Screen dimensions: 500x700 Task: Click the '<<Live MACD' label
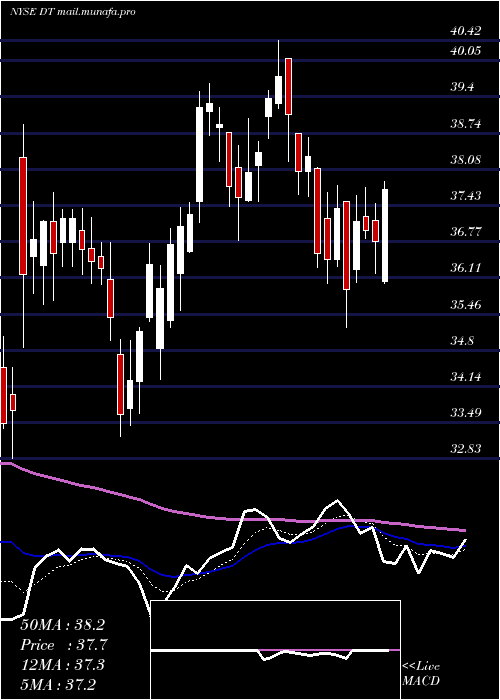[421, 673]
